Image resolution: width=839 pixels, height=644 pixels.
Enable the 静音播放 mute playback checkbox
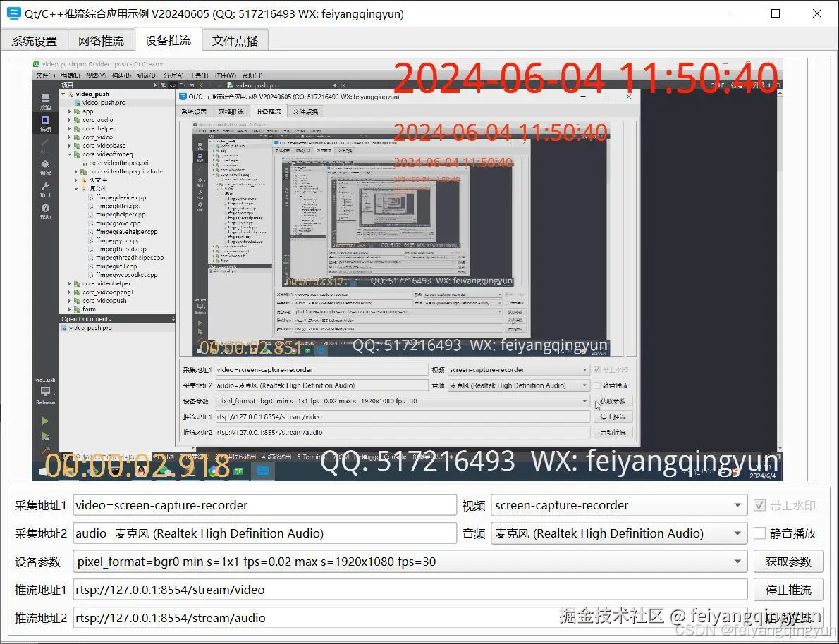click(x=759, y=533)
